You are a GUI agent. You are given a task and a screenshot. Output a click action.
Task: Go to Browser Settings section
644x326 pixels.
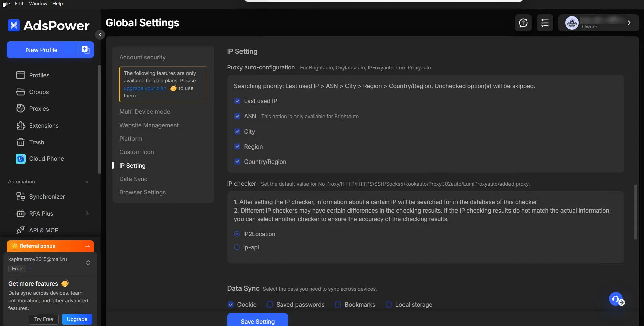143,192
